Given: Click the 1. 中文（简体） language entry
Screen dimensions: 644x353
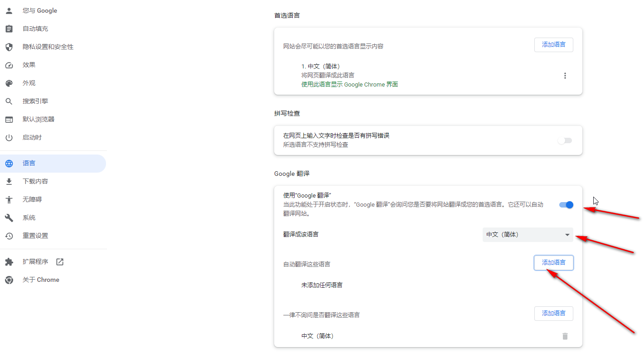Looking at the screenshot, I should (320, 67).
